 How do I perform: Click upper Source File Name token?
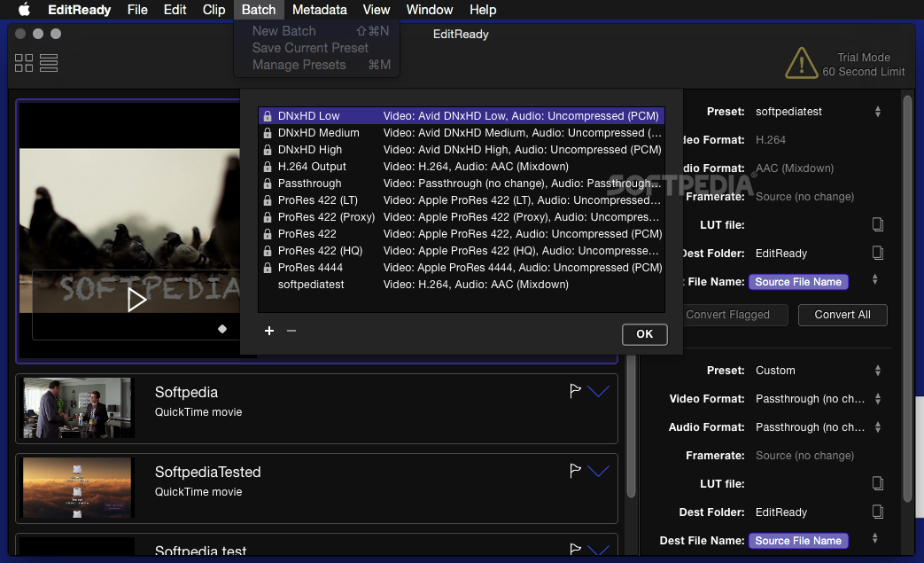pyautogui.click(x=798, y=282)
